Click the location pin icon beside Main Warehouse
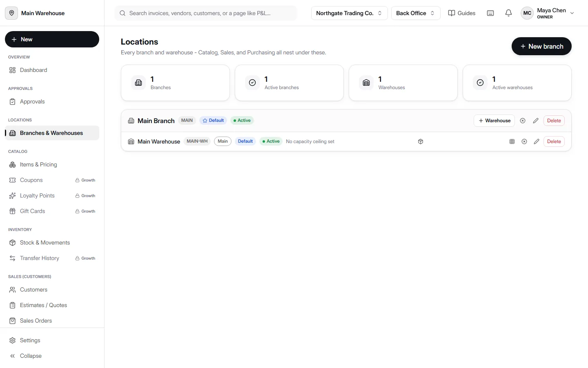The height and width of the screenshot is (368, 588). click(x=11, y=13)
